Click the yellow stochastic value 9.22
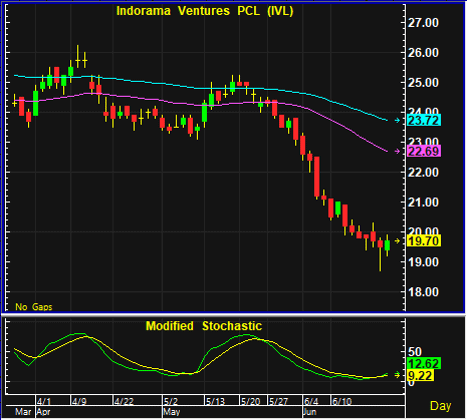Viewport: 467px width, 420px height. point(421,376)
